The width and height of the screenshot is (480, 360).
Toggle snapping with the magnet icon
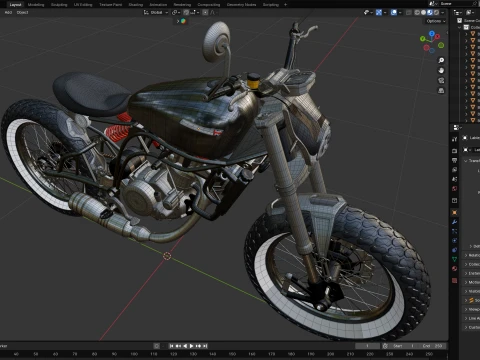[x=186, y=12]
